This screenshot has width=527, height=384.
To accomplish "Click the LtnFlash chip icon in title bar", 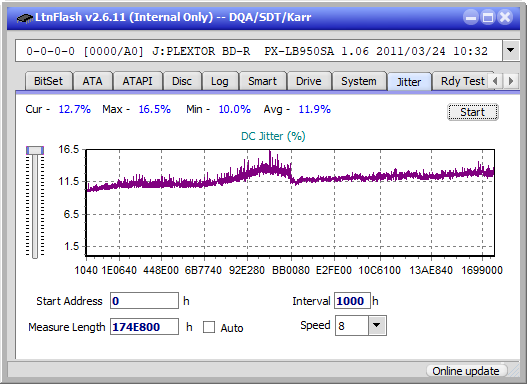I will pyautogui.click(x=24, y=17).
